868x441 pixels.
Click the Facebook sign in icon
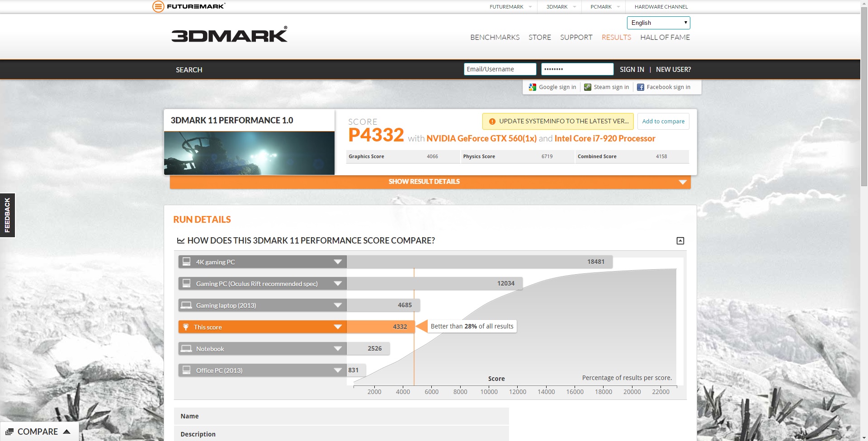click(x=641, y=87)
